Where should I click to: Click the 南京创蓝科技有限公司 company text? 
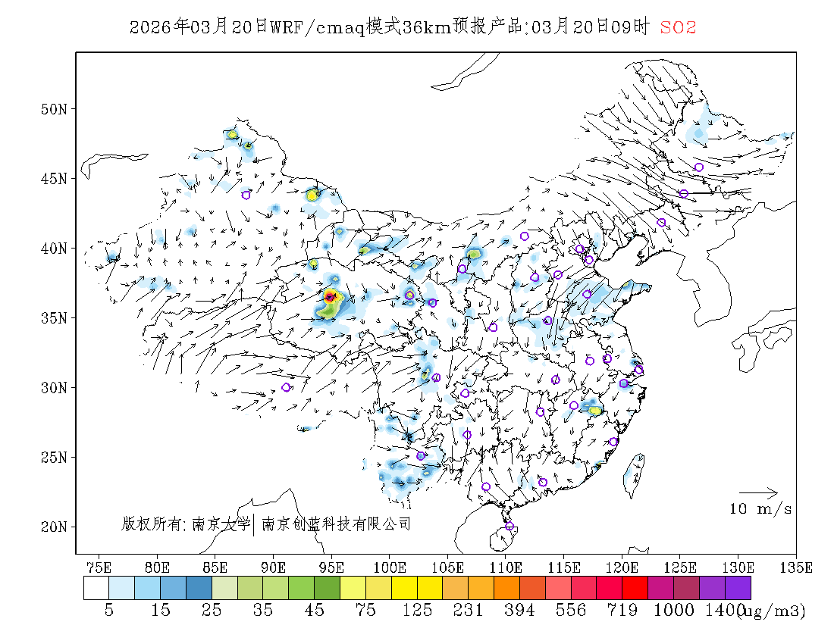click(336, 524)
